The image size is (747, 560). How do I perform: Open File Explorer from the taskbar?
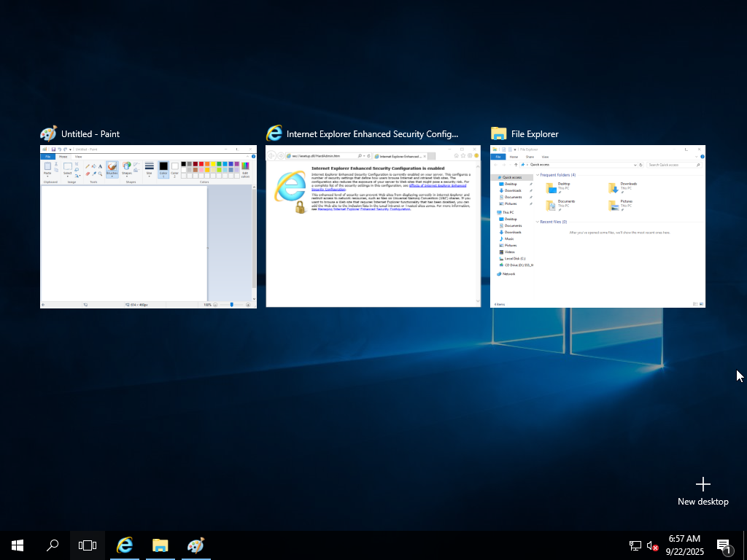pyautogui.click(x=160, y=545)
